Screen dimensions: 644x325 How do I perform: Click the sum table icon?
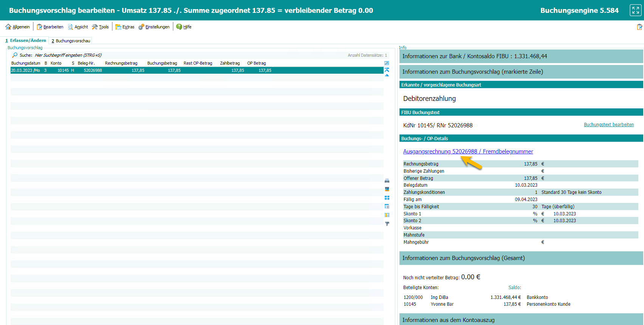pos(387,206)
